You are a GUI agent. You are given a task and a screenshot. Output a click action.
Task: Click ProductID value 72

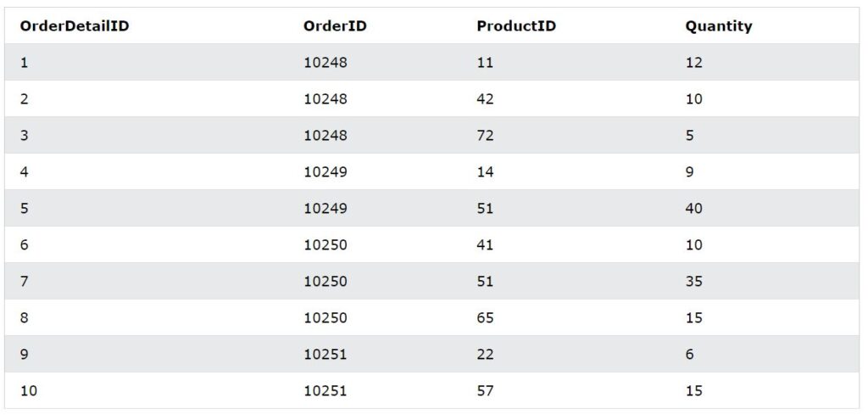pyautogui.click(x=485, y=136)
